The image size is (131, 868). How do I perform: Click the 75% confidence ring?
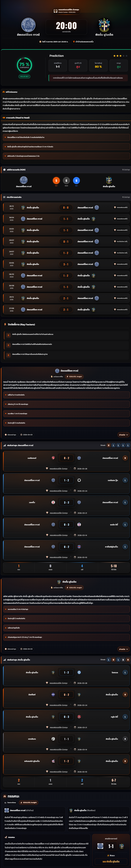coord(24,65)
